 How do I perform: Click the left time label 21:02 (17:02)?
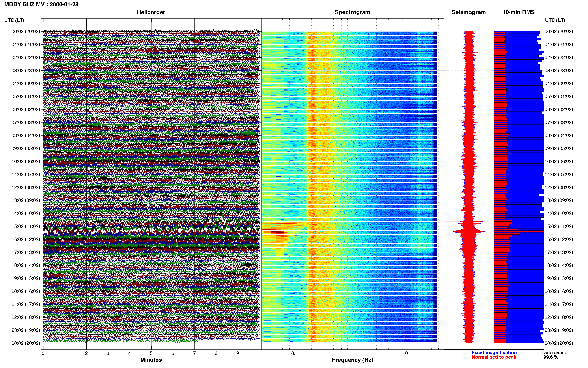[26, 304]
